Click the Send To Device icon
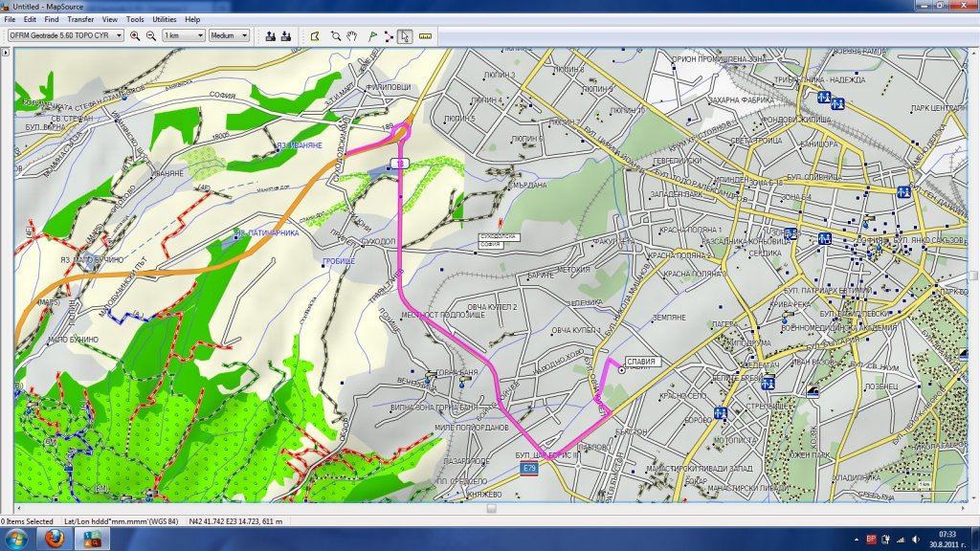Screen dimensions: 980x551 coord(270,36)
